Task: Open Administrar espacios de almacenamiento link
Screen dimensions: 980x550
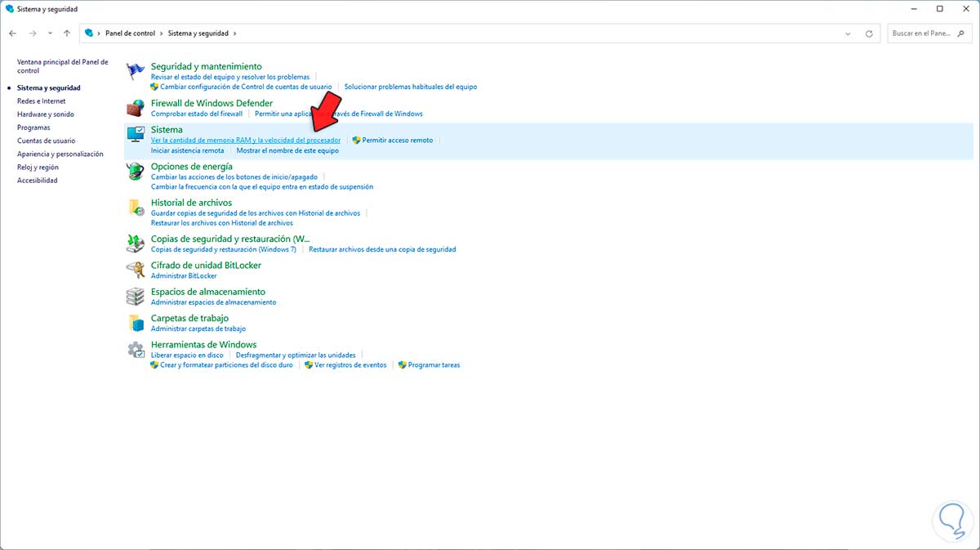Action: coord(214,302)
